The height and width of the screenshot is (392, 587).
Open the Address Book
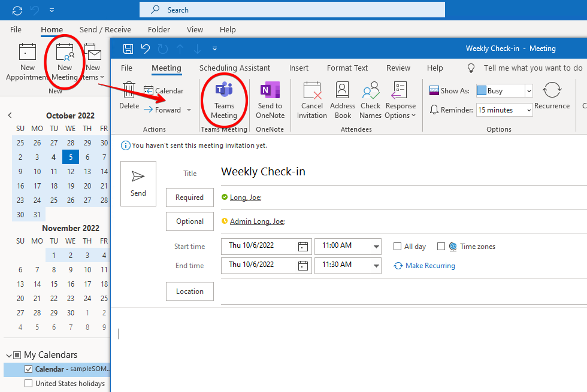pyautogui.click(x=343, y=91)
